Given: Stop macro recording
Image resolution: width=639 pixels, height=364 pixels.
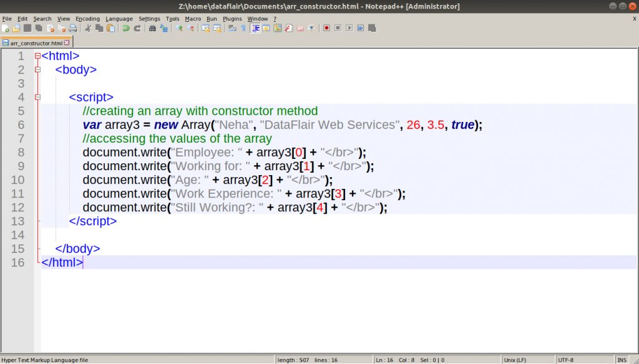Looking at the screenshot, I should click(x=338, y=28).
